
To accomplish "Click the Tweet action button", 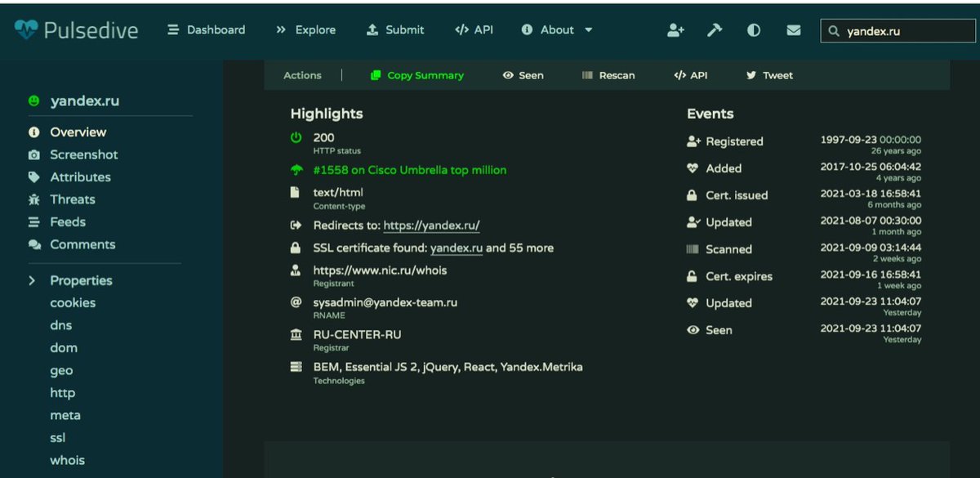I will (x=769, y=75).
